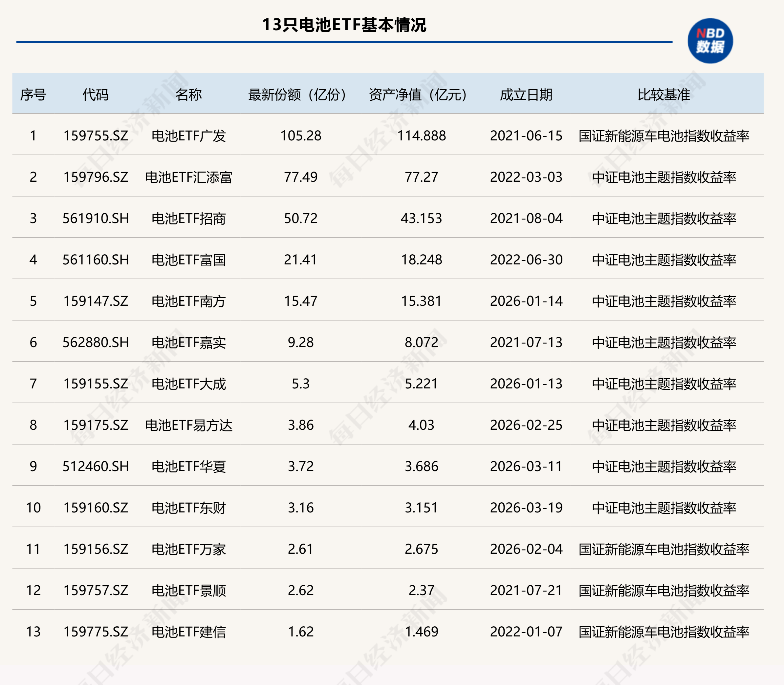Click code 512460.SH for 电池ETF华夏

tap(96, 467)
